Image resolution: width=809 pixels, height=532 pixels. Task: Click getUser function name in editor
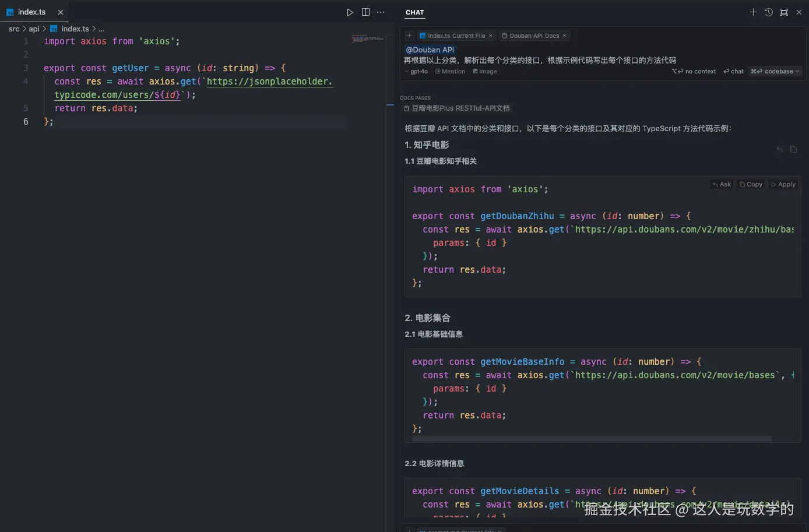pos(131,68)
